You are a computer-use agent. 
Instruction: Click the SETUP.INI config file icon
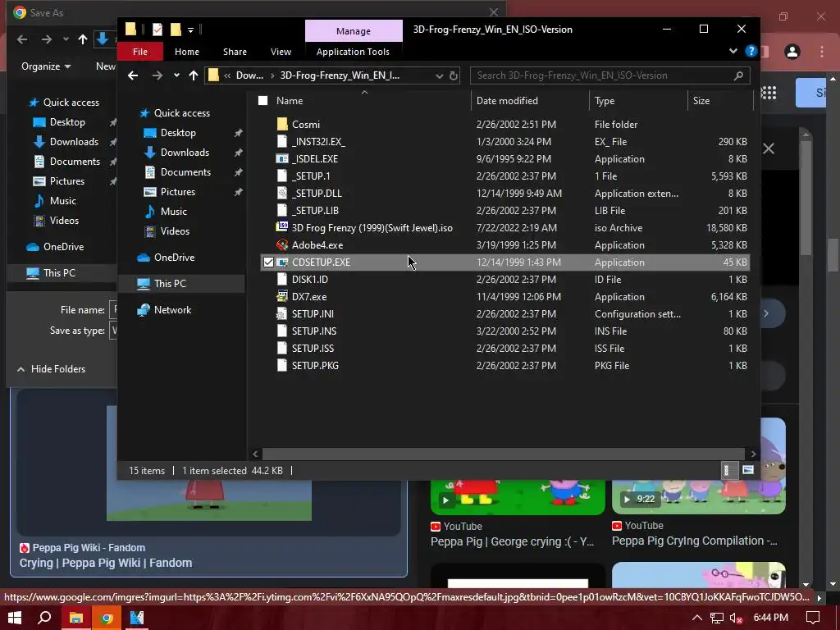click(x=282, y=313)
